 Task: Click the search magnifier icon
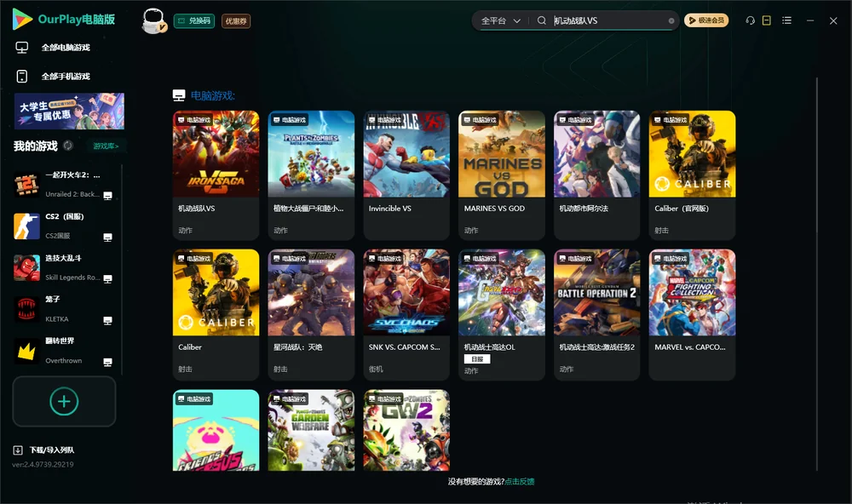(541, 20)
